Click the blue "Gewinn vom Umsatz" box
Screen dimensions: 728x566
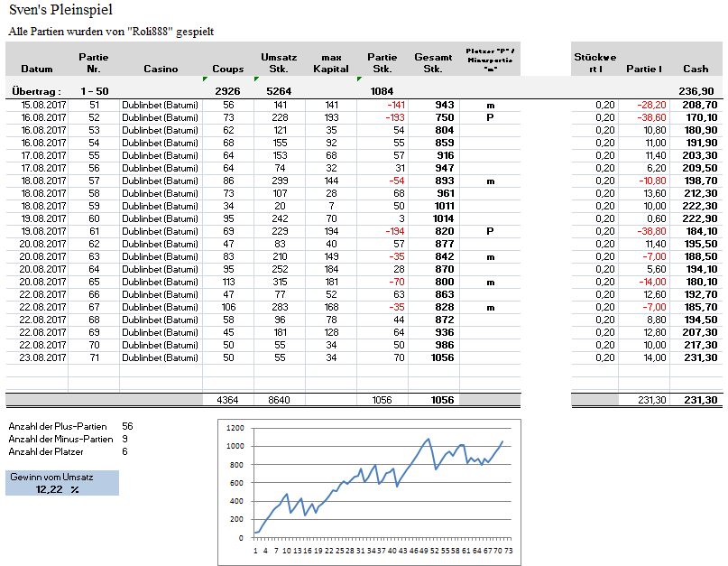[61, 483]
